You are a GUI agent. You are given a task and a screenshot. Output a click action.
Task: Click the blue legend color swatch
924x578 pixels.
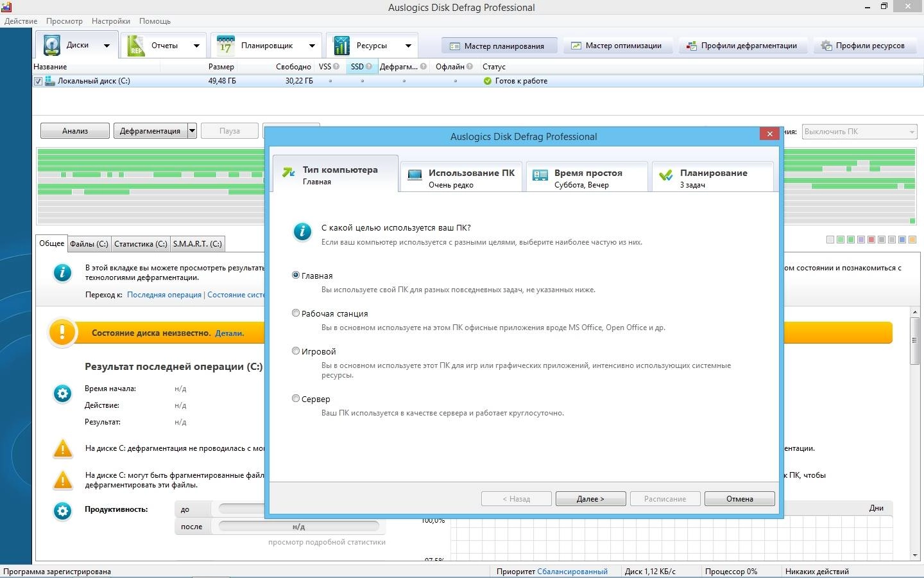902,240
